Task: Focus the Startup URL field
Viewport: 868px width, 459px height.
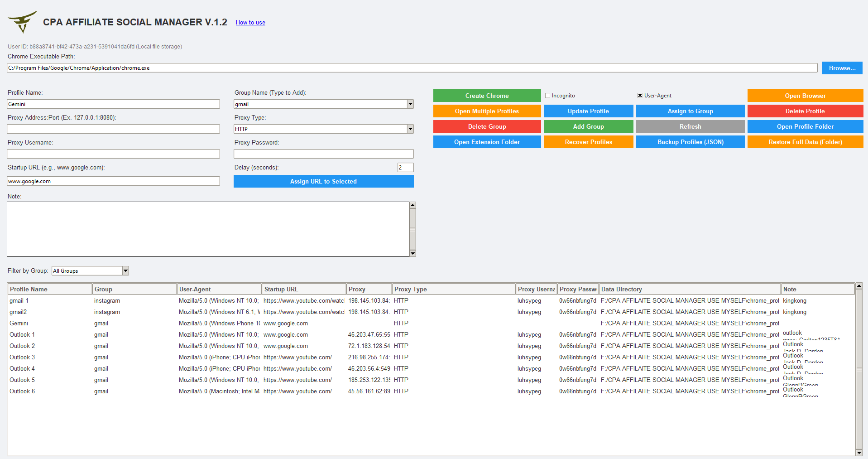Action: tap(113, 181)
